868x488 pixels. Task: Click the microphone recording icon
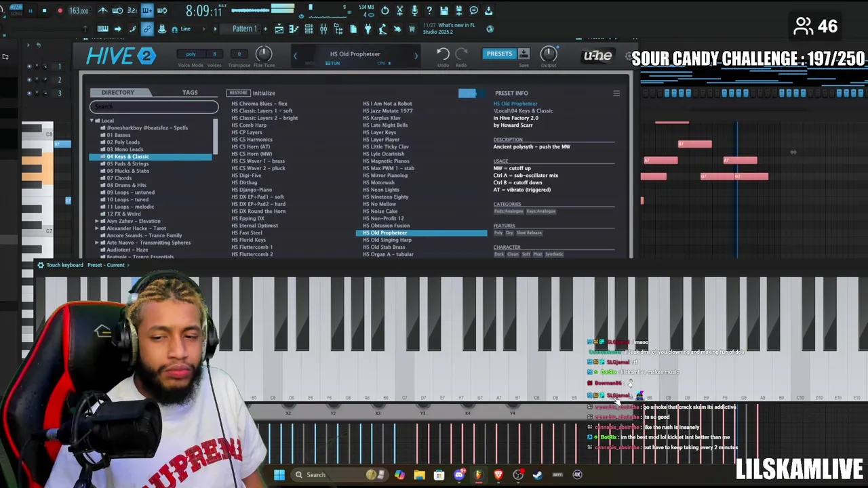pyautogui.click(x=414, y=11)
